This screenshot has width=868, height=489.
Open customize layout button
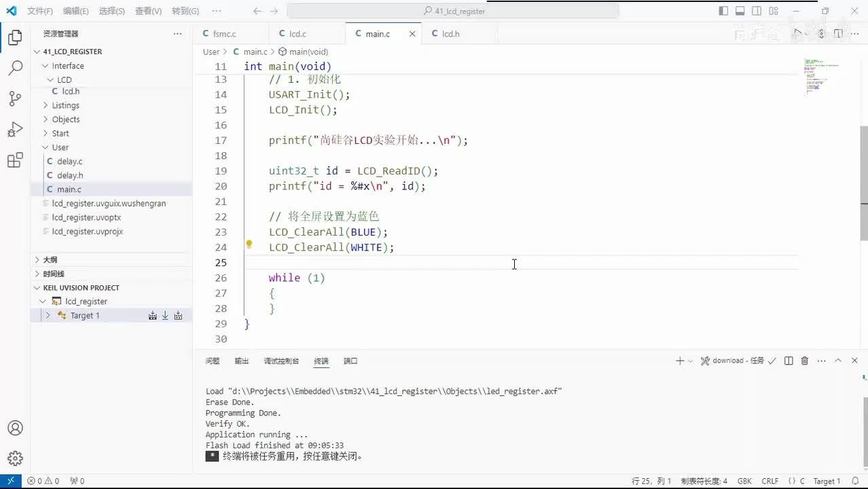[x=774, y=11]
